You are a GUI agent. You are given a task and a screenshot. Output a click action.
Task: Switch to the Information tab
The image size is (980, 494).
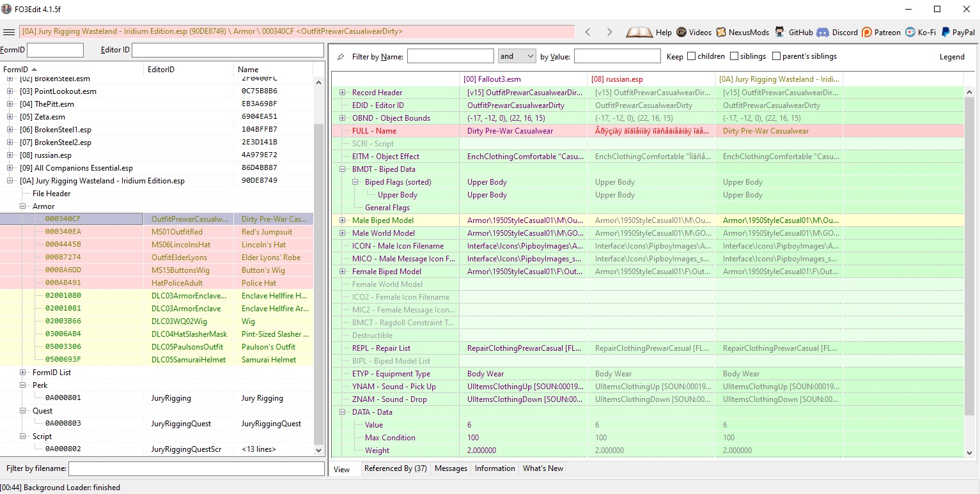click(x=495, y=468)
